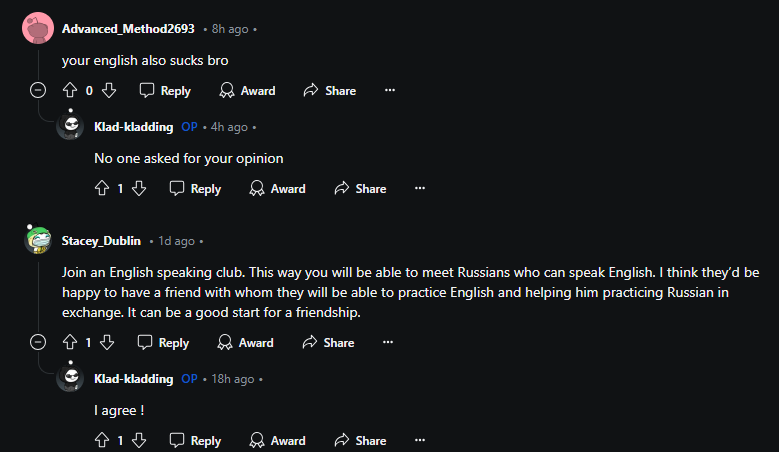Upvote the "No one asked for your opinion" reply
Image resolution: width=779 pixels, height=452 pixels.
point(101,189)
